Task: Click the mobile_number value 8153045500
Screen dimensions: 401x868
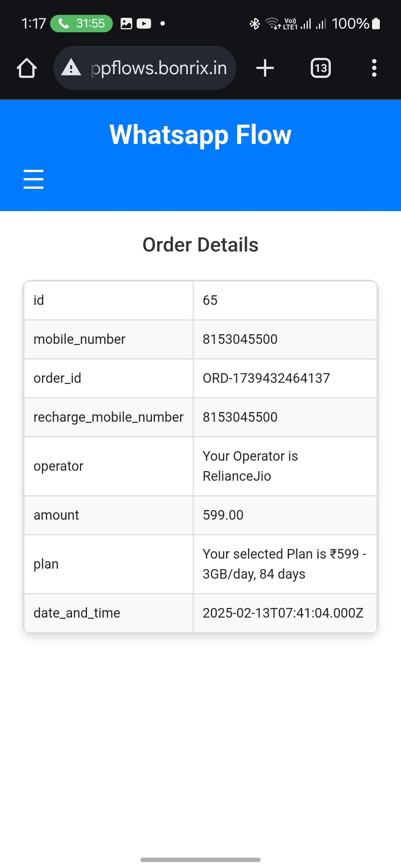Action: click(240, 339)
